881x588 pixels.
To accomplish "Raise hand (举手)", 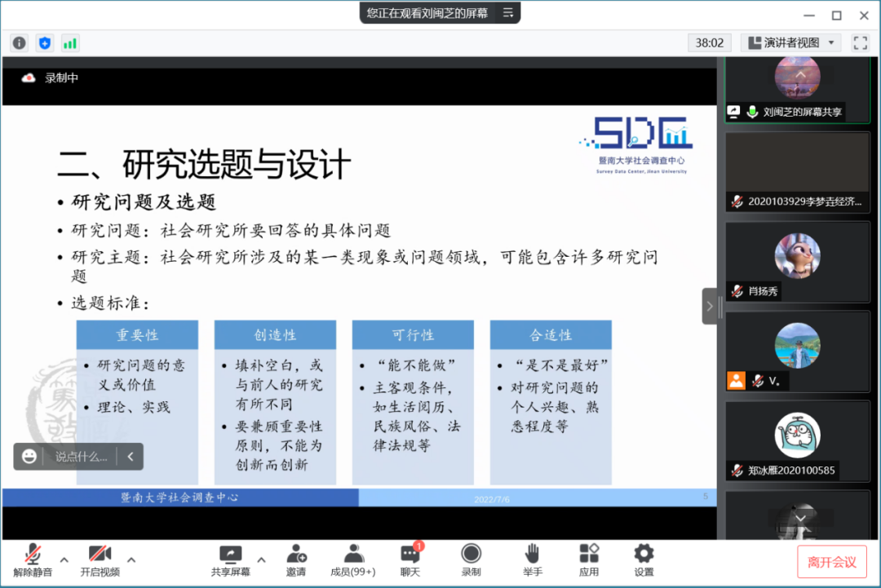I will tap(532, 559).
